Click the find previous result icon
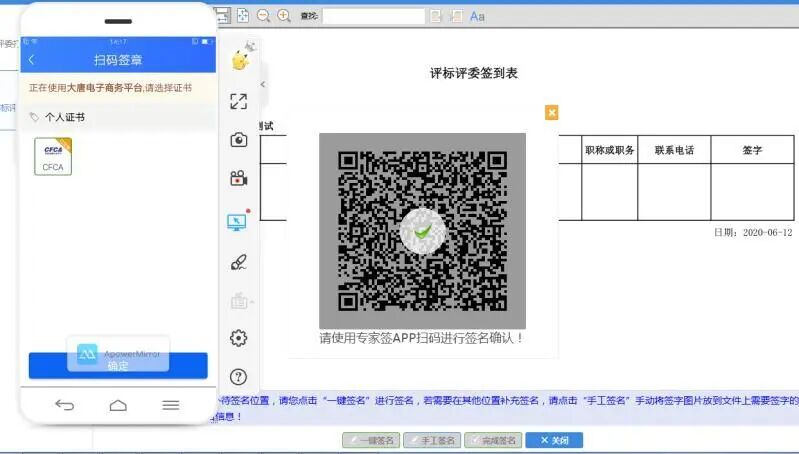 point(436,16)
